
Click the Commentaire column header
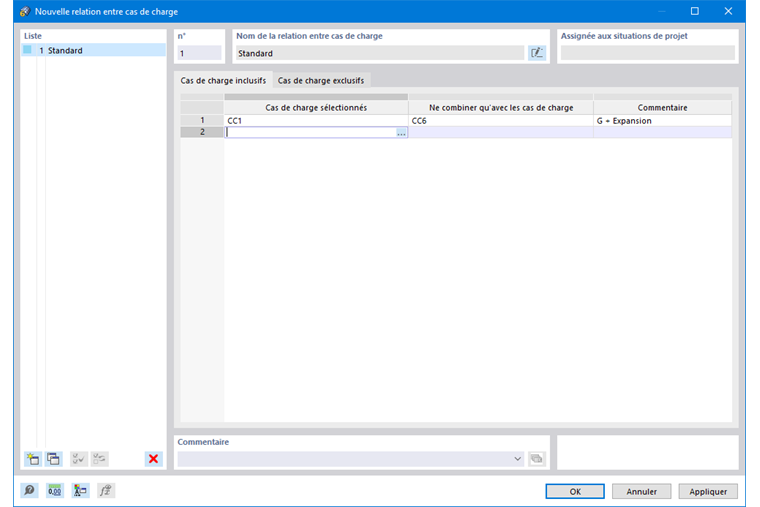point(662,108)
